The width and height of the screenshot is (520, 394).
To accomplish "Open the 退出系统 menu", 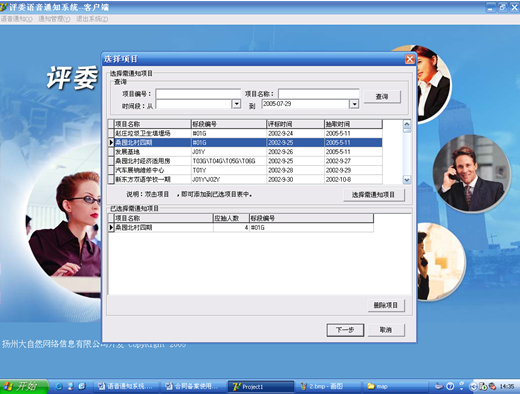I will (x=92, y=19).
